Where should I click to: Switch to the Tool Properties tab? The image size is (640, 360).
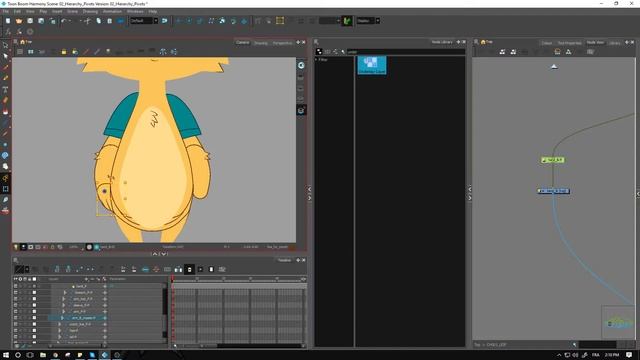(569, 42)
